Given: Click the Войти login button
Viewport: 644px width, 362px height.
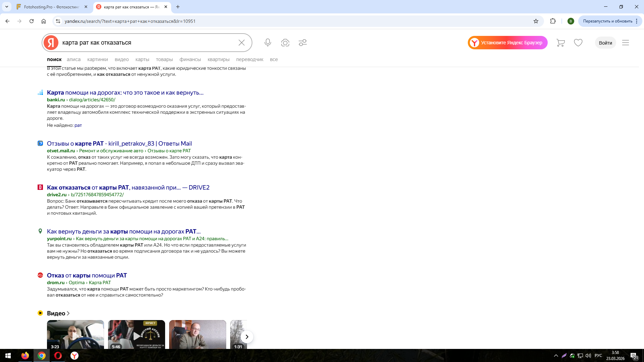Looking at the screenshot, I should pyautogui.click(x=605, y=43).
